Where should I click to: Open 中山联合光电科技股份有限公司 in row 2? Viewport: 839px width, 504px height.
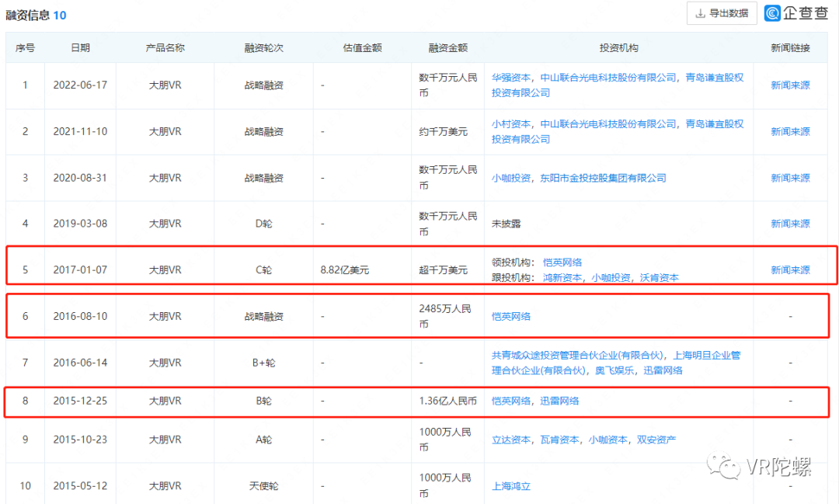coord(608,124)
